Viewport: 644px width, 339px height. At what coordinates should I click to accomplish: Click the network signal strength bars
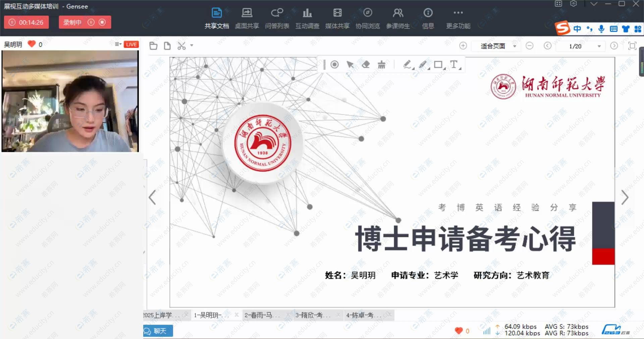487,331
